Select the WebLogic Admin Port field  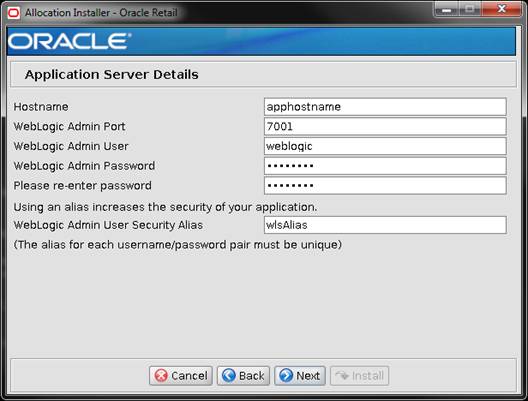[x=385, y=127]
